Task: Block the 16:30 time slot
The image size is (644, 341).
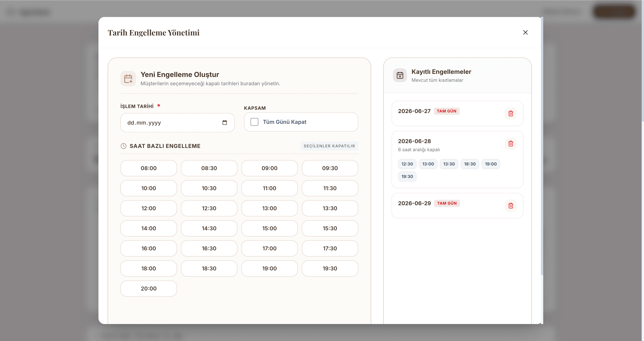Action: (209, 248)
